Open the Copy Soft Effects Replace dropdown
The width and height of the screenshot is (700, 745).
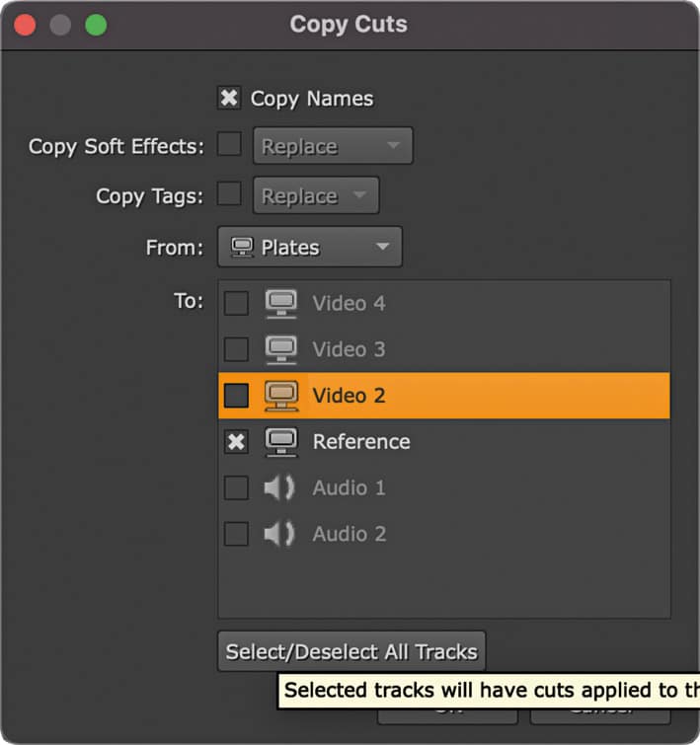pyautogui.click(x=333, y=146)
